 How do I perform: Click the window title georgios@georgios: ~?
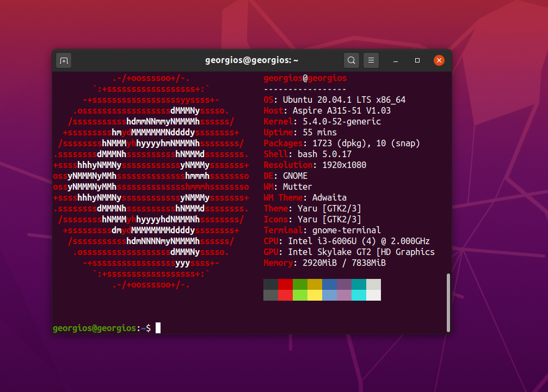251,60
